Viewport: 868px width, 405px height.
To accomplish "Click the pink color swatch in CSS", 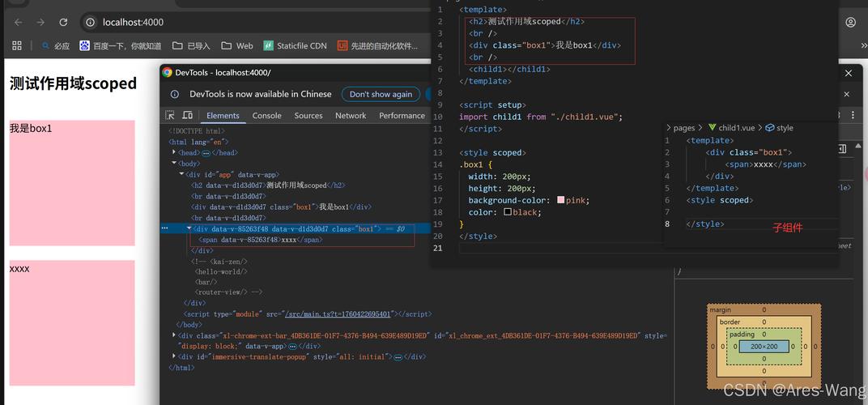I will point(561,200).
